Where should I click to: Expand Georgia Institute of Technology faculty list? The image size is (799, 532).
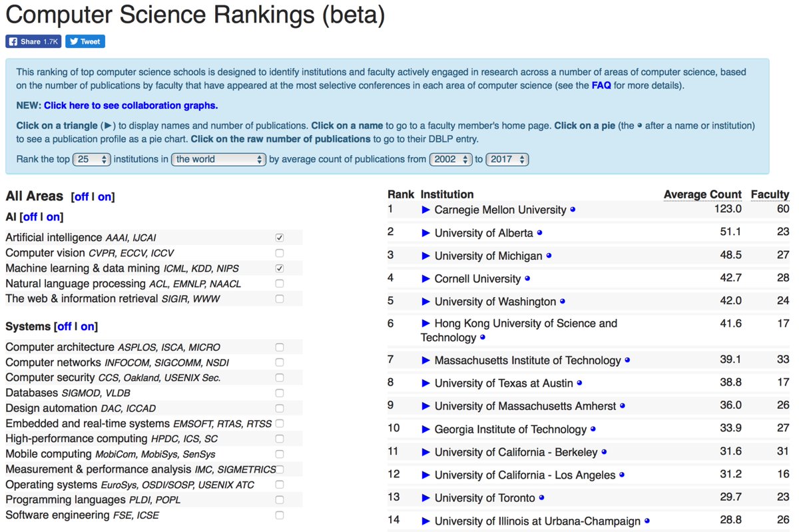coord(426,429)
